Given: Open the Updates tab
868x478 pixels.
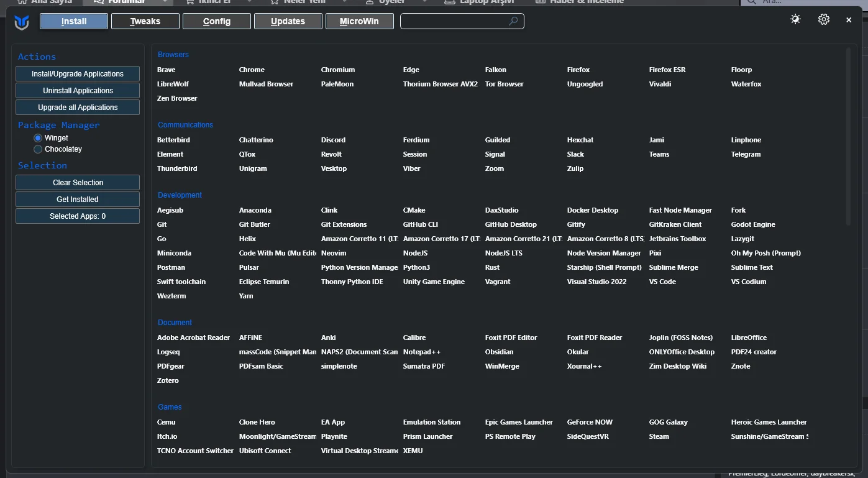Looking at the screenshot, I should click(288, 21).
